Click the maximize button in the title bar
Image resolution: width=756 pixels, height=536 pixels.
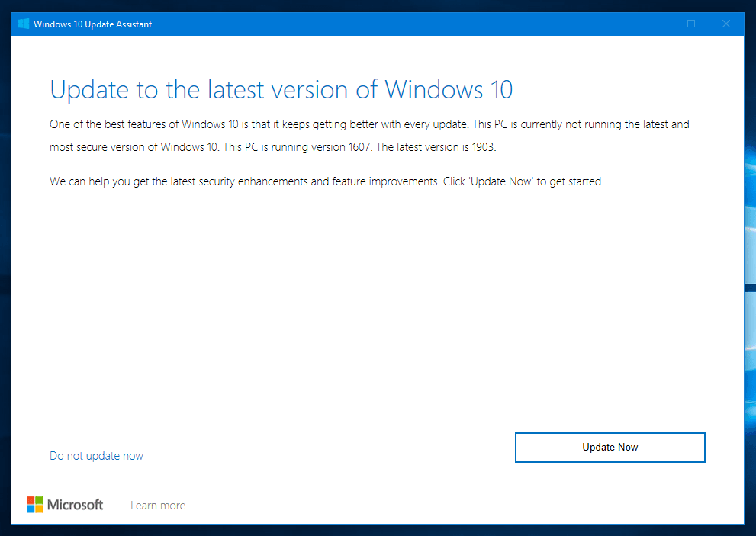(691, 24)
